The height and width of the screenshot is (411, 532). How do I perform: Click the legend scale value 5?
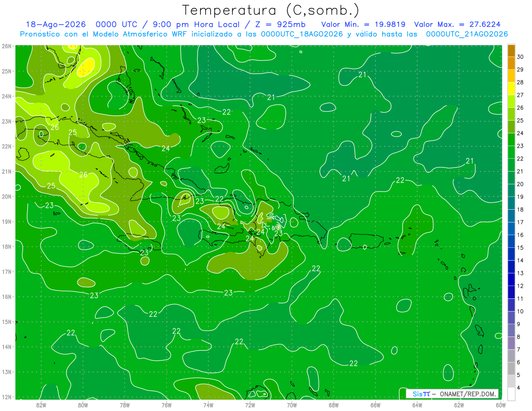point(520,375)
